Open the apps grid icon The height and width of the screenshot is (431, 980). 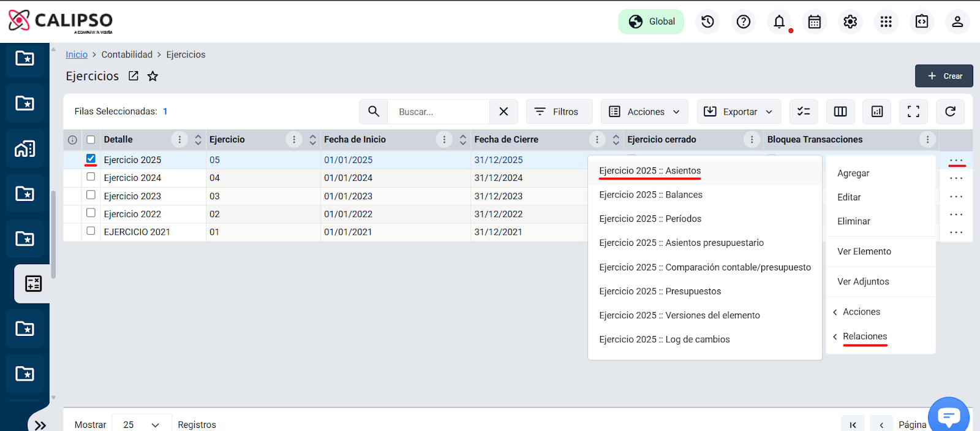tap(886, 22)
